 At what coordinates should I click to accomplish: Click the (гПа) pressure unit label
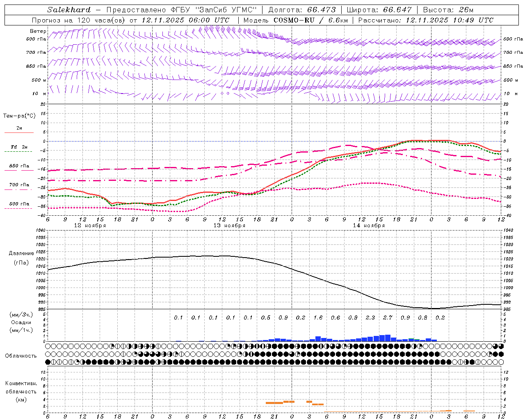(21, 262)
